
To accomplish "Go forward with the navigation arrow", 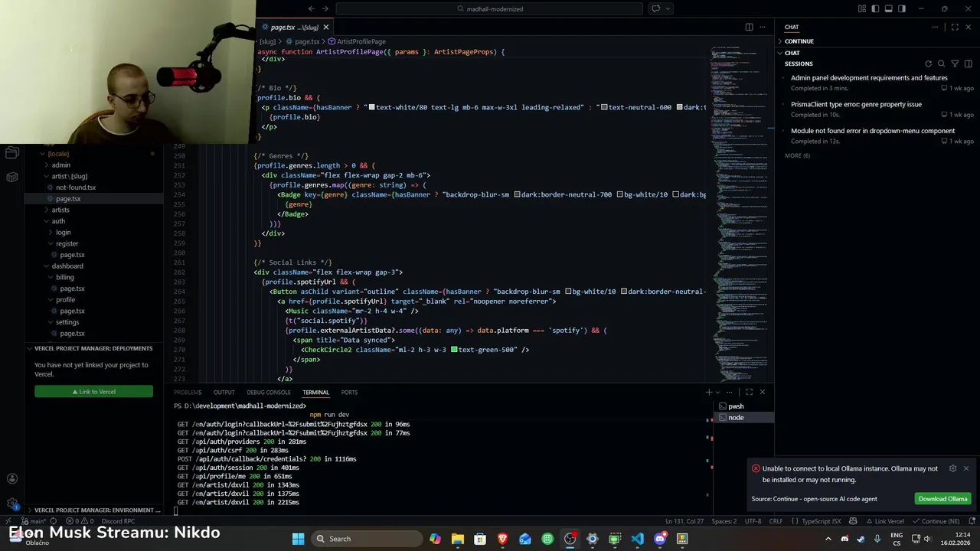I will (x=325, y=8).
